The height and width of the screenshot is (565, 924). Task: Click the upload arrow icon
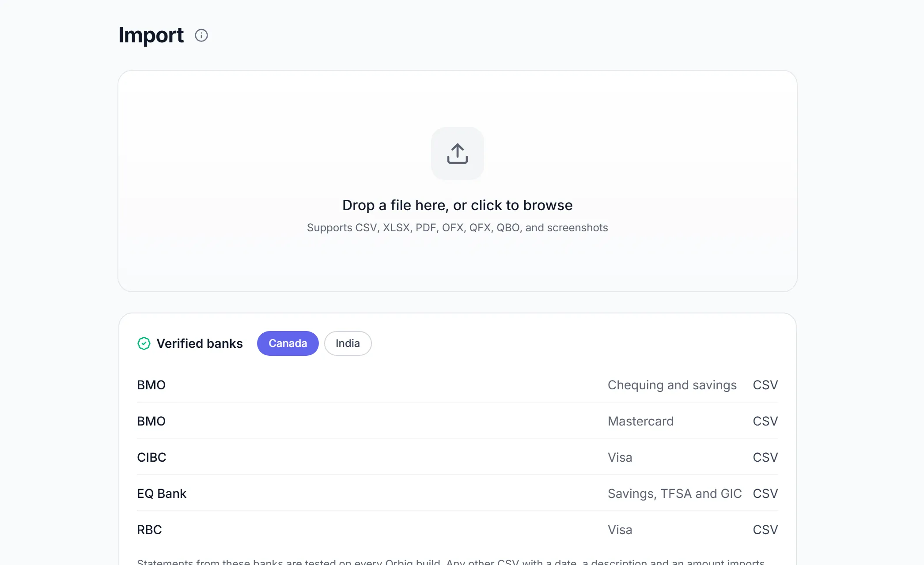tap(458, 154)
